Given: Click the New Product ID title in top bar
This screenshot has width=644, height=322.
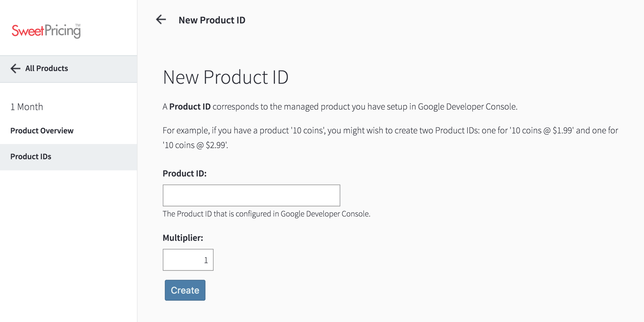Looking at the screenshot, I should [x=212, y=20].
